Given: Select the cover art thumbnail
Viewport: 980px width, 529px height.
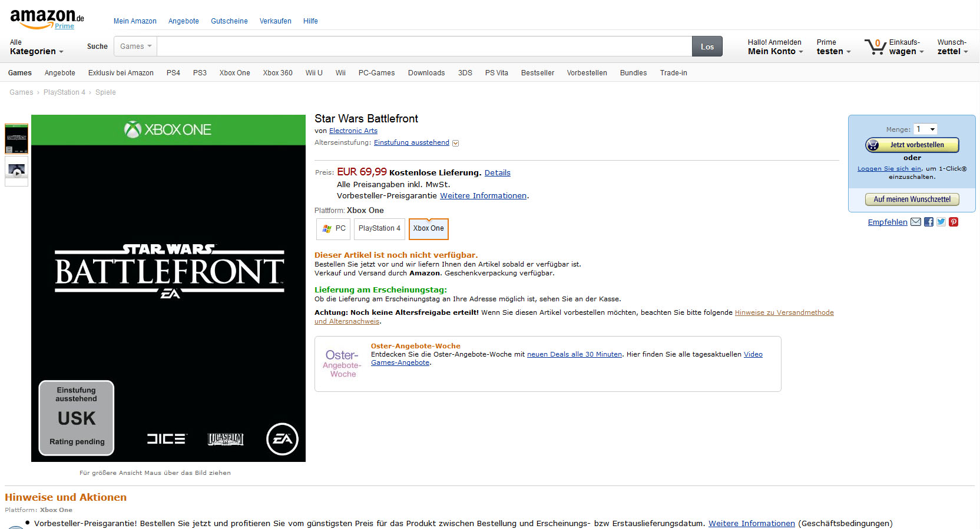Looking at the screenshot, I should (16, 139).
